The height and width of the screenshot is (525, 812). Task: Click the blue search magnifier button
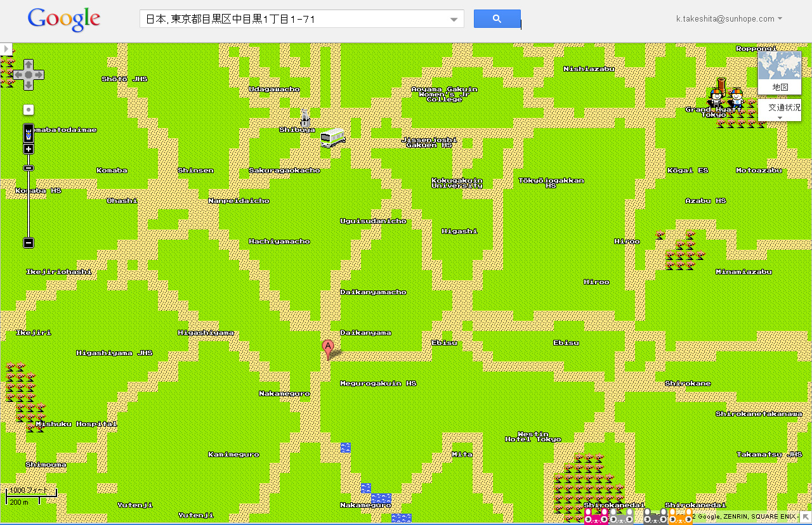(497, 19)
